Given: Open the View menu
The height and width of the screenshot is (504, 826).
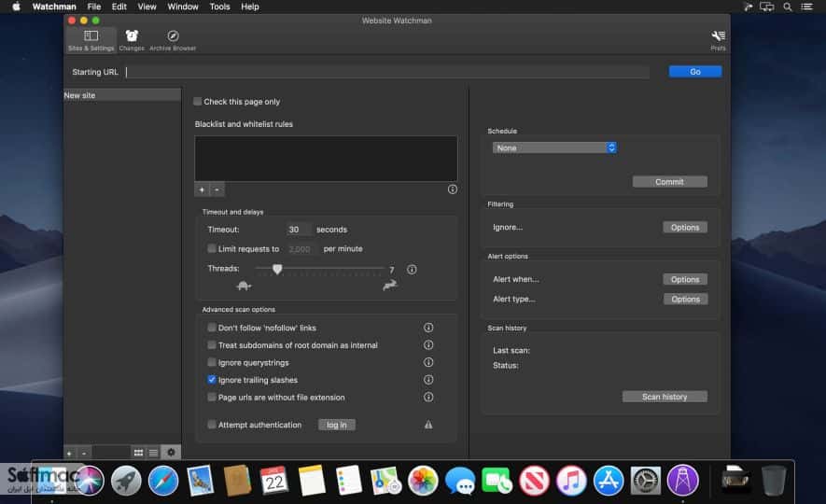Looking at the screenshot, I should tap(147, 7).
